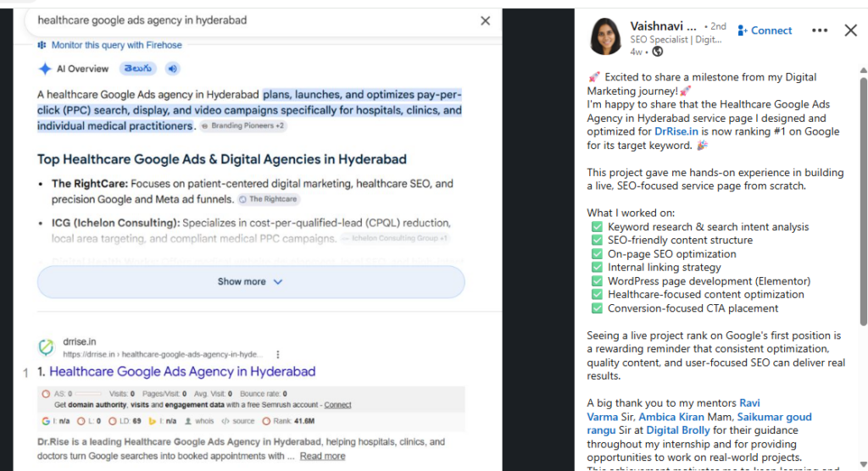Screen dimensions: 868x471
Task: Open The Rightcare source chip
Action: 269,199
